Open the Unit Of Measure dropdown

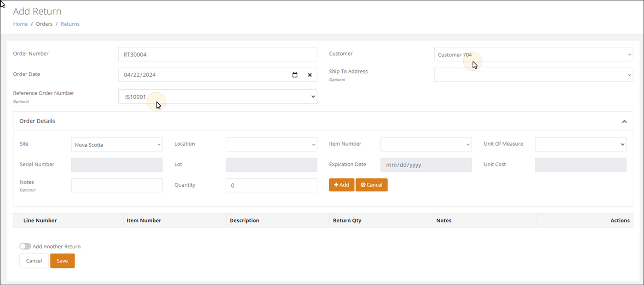point(581,144)
